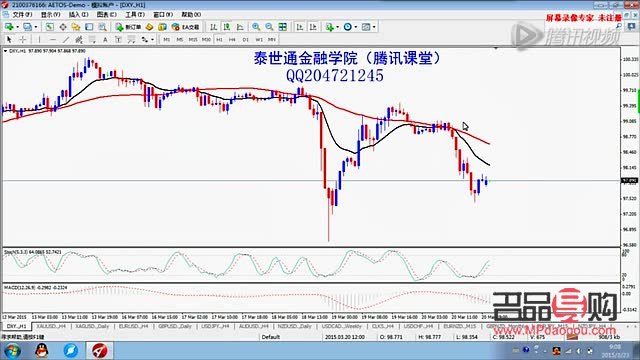Switch to the GBPUSD_Daily chart tab
The height and width of the screenshot is (360, 640).
175,327
